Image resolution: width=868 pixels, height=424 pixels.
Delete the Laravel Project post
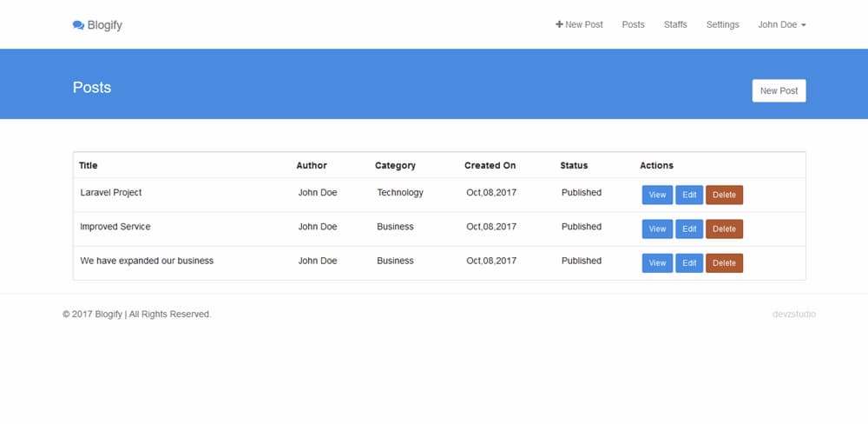(x=724, y=195)
